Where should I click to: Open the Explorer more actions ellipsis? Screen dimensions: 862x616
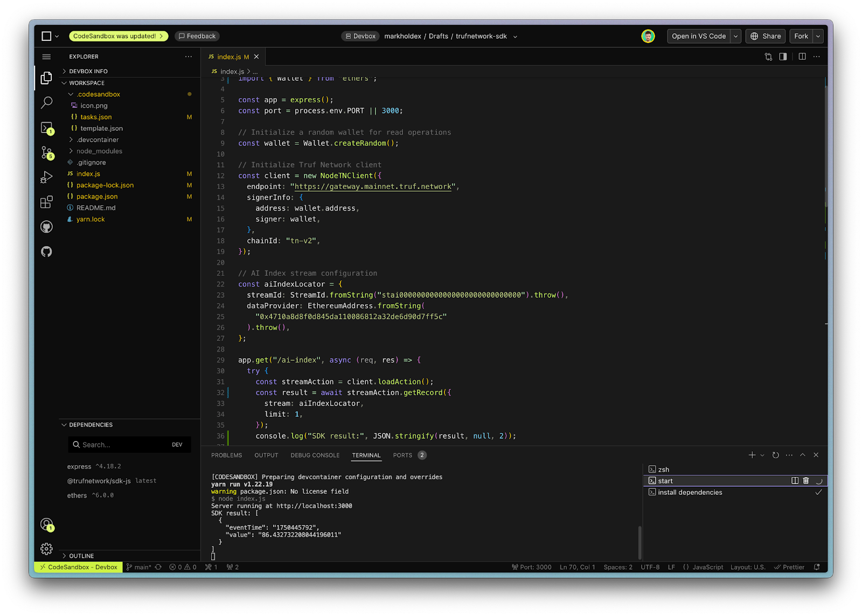point(188,57)
